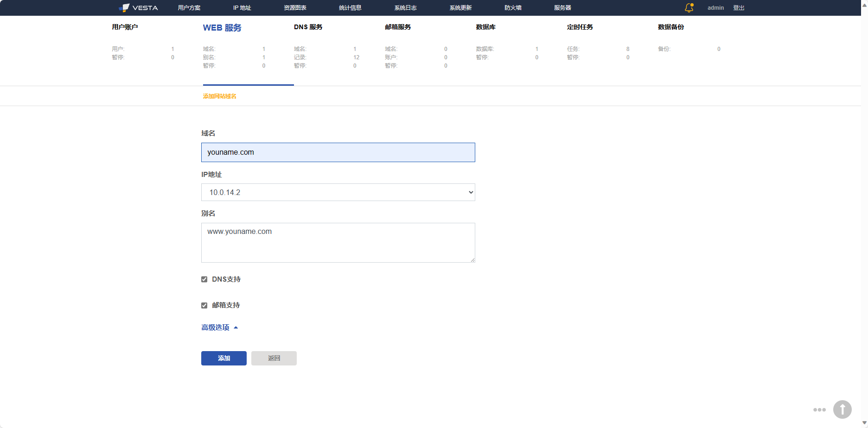
Task: Click the 返回 button
Action: coord(274,358)
